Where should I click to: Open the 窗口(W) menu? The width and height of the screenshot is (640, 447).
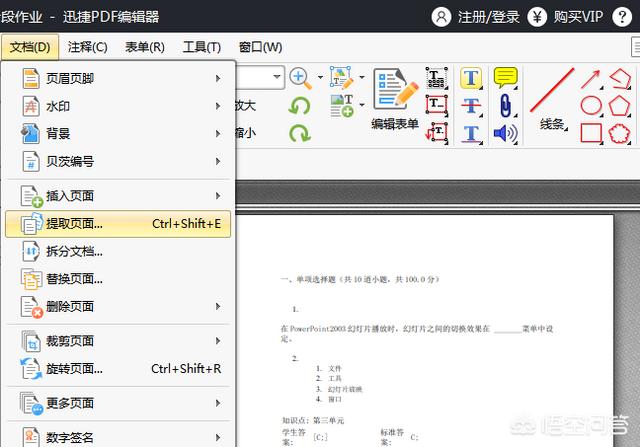[x=260, y=47]
